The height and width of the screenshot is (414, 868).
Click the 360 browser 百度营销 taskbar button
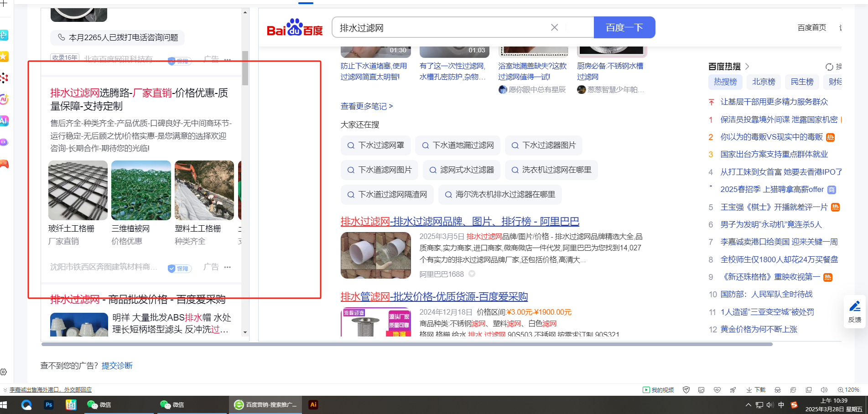point(265,405)
